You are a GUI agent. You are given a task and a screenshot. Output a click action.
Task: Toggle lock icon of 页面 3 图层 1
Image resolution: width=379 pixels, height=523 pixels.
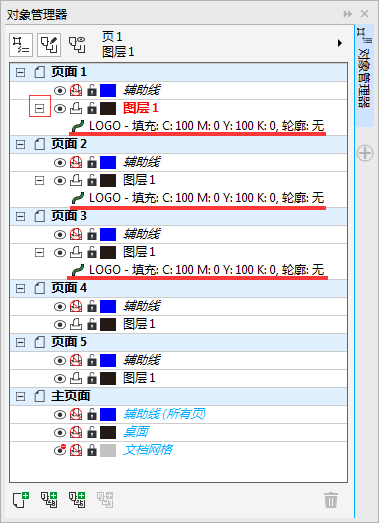(92, 252)
